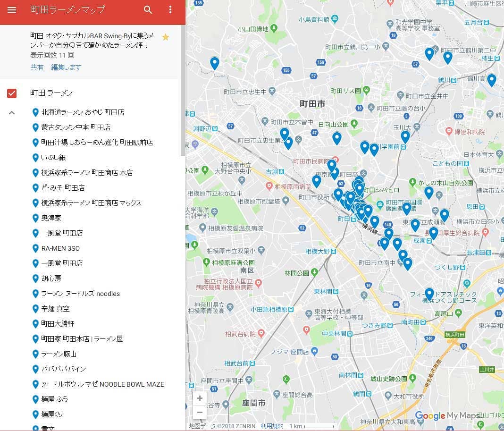Click the 共有 share link

pos(37,67)
